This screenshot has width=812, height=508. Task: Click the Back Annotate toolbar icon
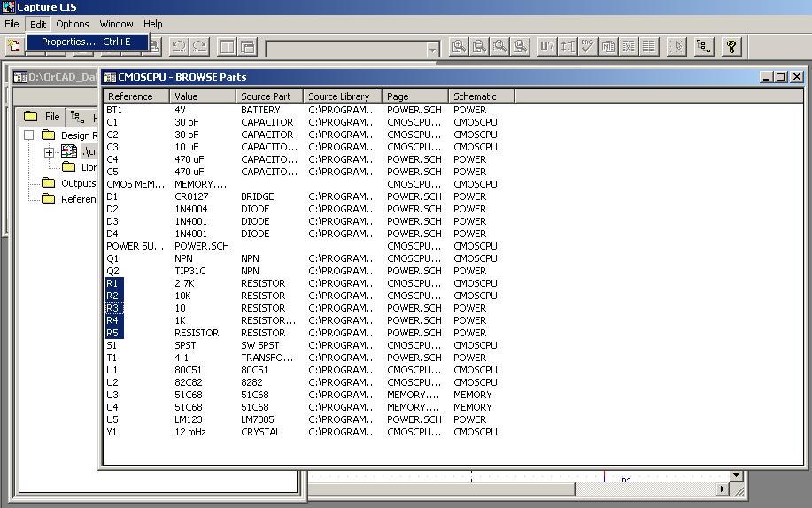(568, 47)
